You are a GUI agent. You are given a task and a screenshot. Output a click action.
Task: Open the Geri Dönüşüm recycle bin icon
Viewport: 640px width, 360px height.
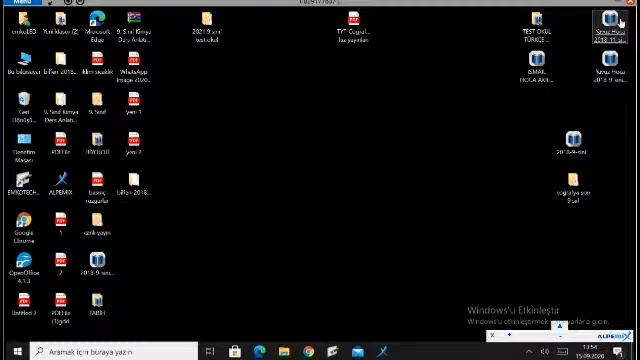click(24, 107)
